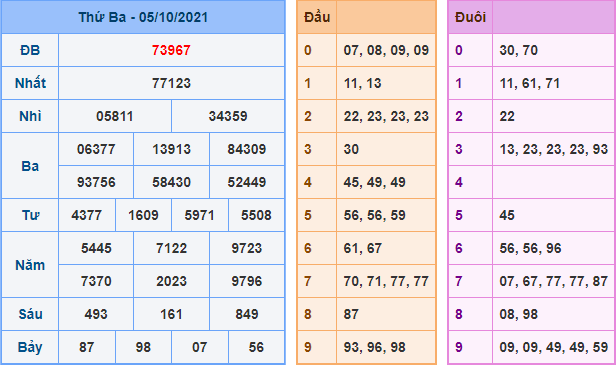Click Đầu values '45, 49, 49'

click(x=374, y=182)
